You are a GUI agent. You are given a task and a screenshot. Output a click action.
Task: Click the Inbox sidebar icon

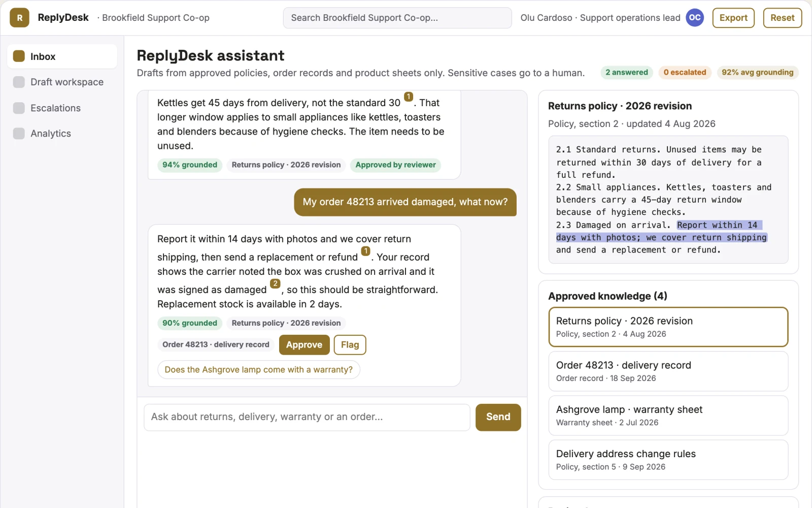point(19,56)
